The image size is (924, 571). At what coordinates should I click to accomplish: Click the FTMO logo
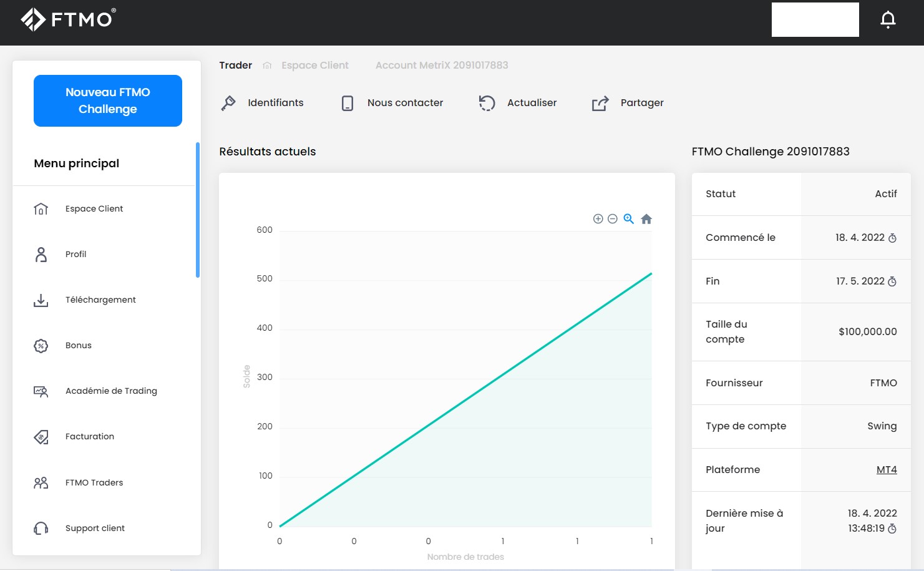click(69, 19)
